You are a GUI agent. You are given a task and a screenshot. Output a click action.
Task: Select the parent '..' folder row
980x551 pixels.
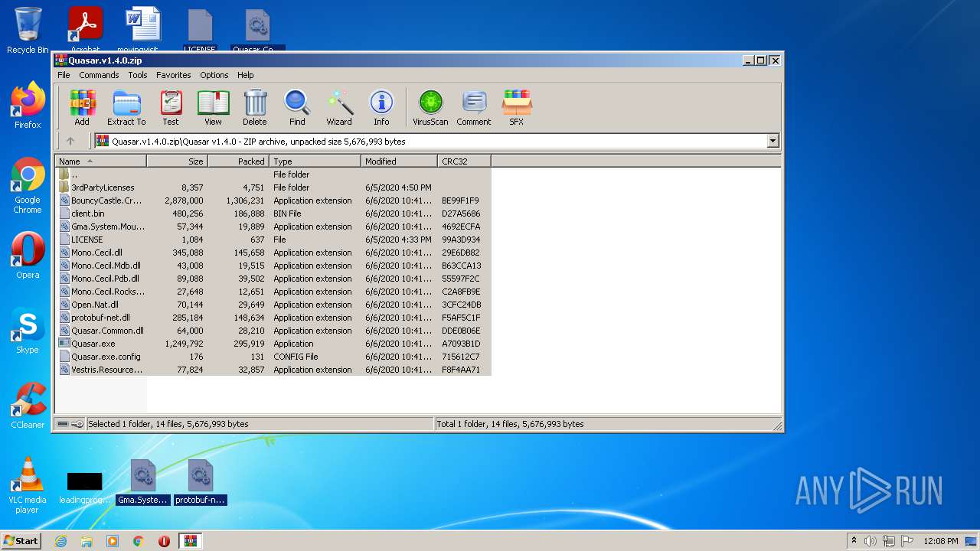tap(273, 174)
